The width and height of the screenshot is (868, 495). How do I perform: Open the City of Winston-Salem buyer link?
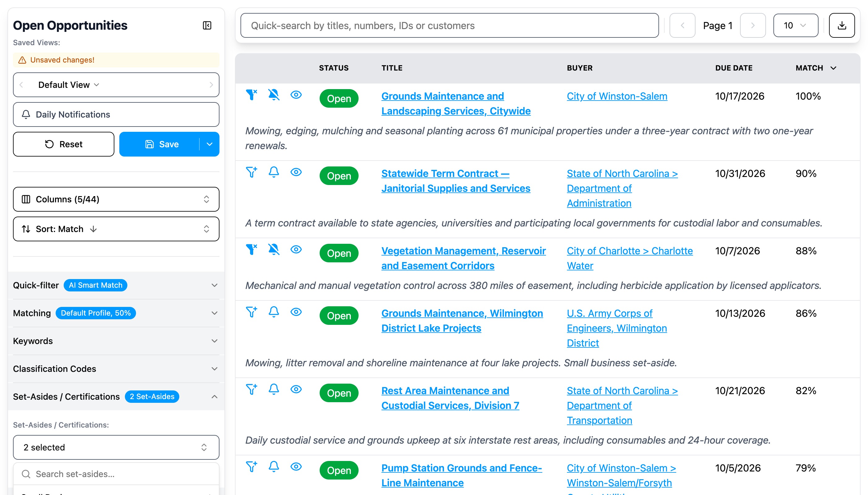click(x=617, y=96)
